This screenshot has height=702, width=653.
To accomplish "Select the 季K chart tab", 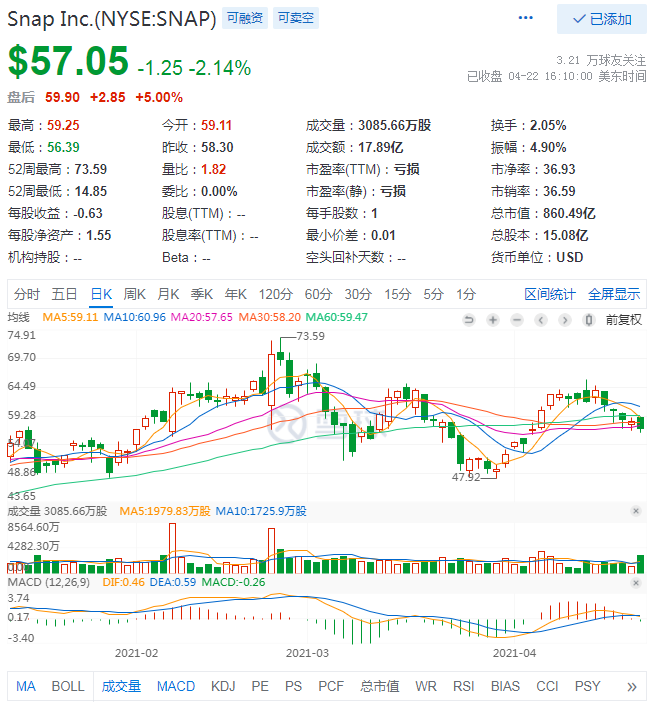I will coord(202,294).
